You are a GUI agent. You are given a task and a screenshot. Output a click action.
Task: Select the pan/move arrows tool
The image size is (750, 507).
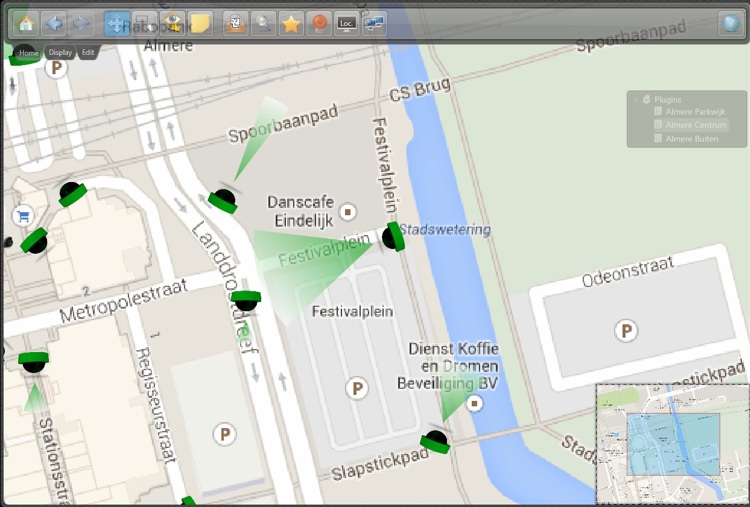[116, 23]
